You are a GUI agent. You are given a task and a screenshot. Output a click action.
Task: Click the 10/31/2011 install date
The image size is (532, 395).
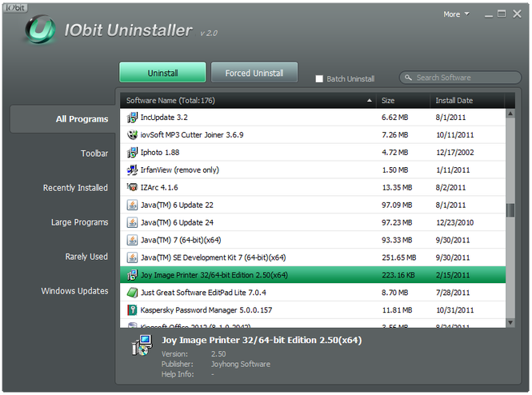pyautogui.click(x=454, y=310)
